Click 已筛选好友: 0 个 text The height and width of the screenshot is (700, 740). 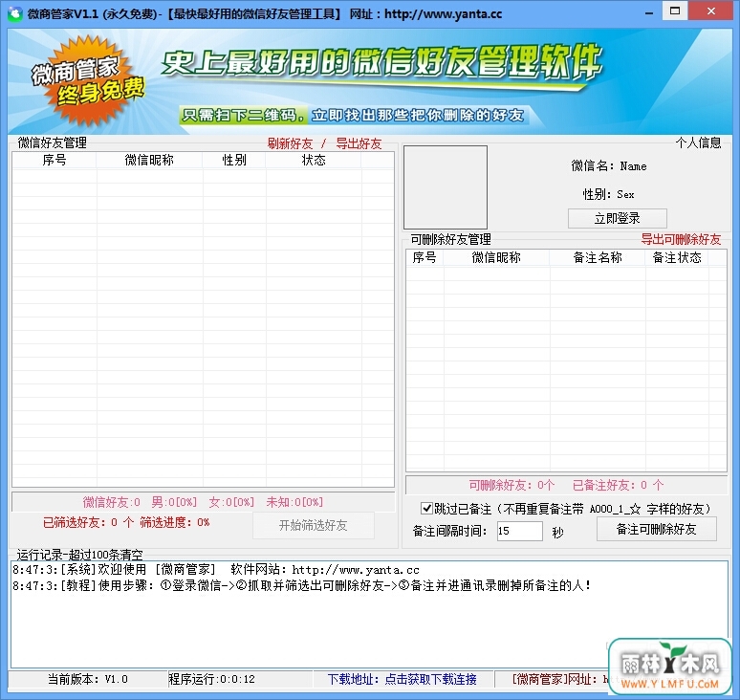tap(88, 522)
